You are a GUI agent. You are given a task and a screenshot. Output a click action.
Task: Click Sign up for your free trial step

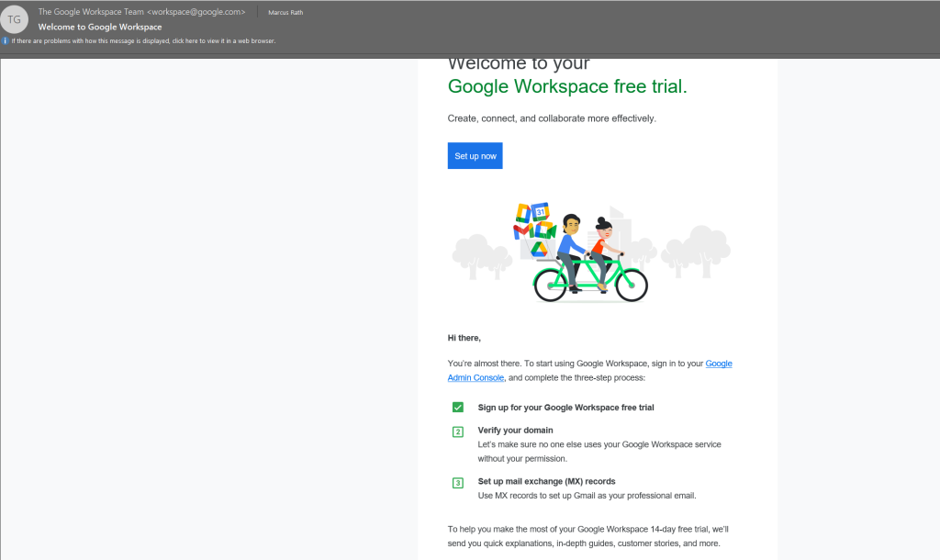point(565,408)
